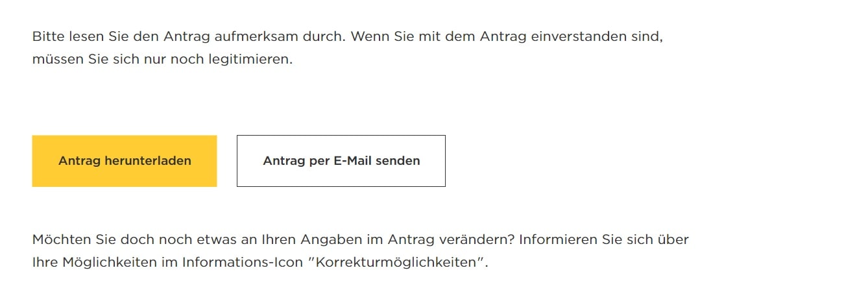
Task: Click the sentence starting "Wenn Sie mit dem Antrag"
Action: point(506,36)
